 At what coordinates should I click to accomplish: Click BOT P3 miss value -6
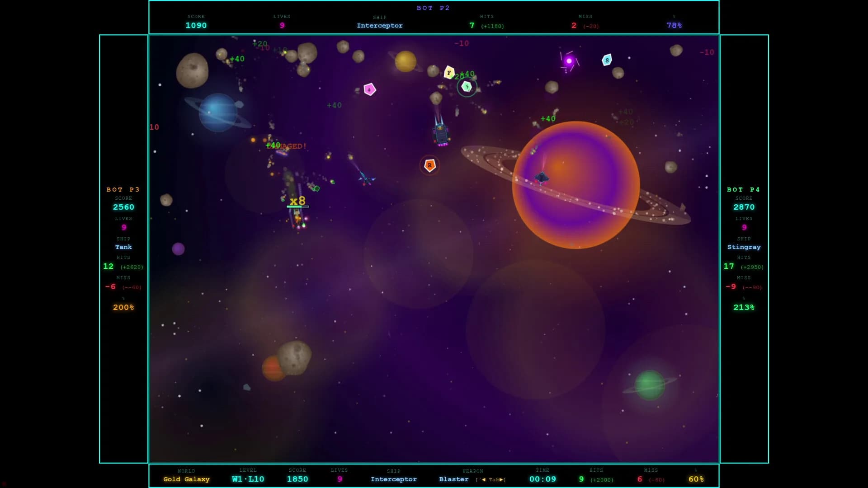[x=110, y=286]
